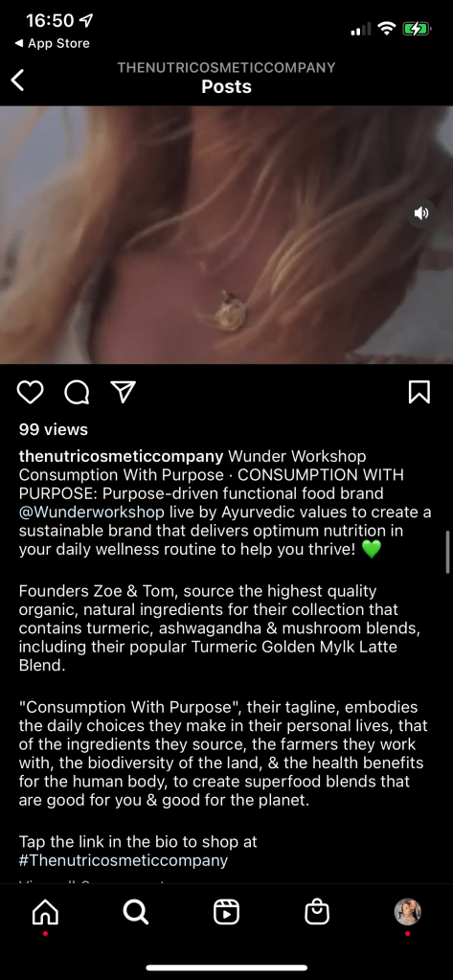
Task: Tap the battery charging indicator in the status bar
Action: point(418,28)
